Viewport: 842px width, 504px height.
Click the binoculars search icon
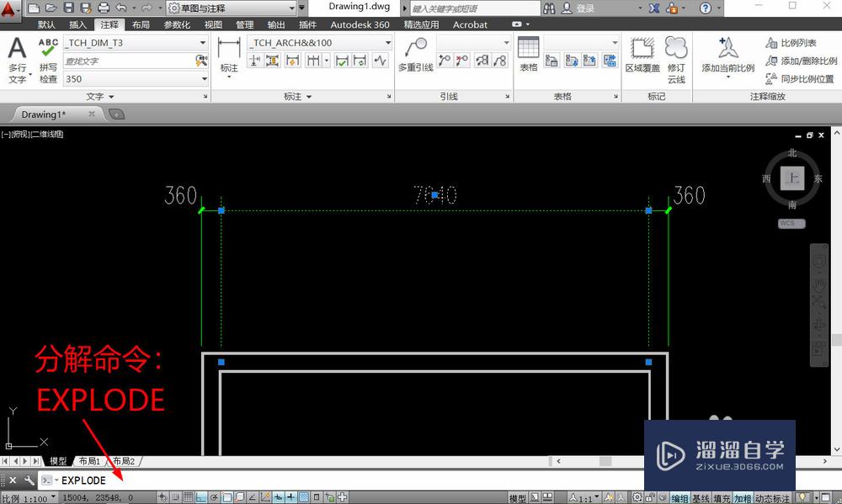point(549,8)
